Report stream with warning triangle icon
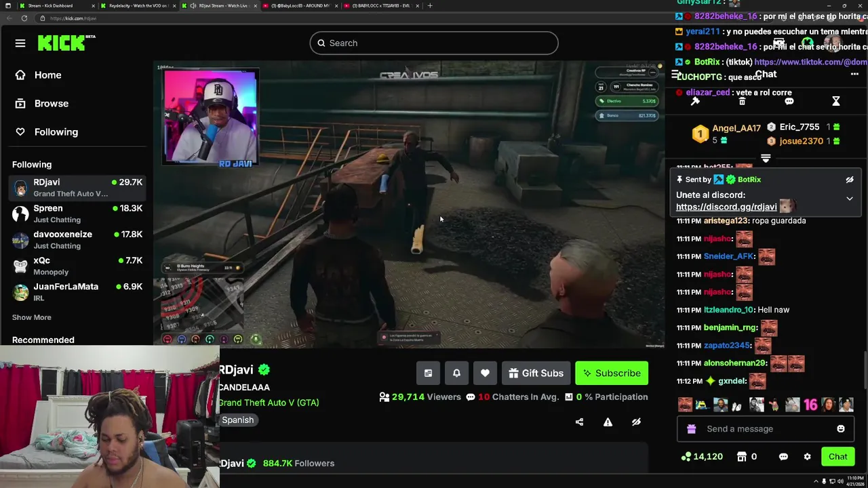The image size is (868, 488). (608, 422)
